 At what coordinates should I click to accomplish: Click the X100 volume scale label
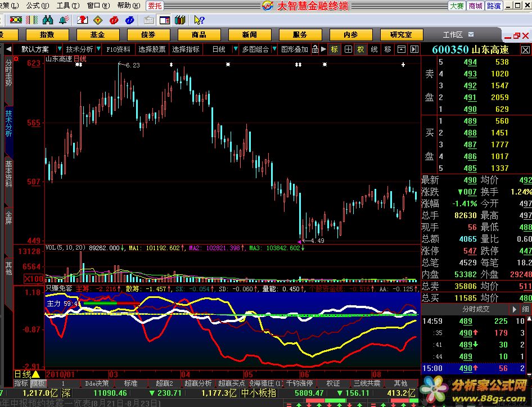pyautogui.click(x=33, y=279)
